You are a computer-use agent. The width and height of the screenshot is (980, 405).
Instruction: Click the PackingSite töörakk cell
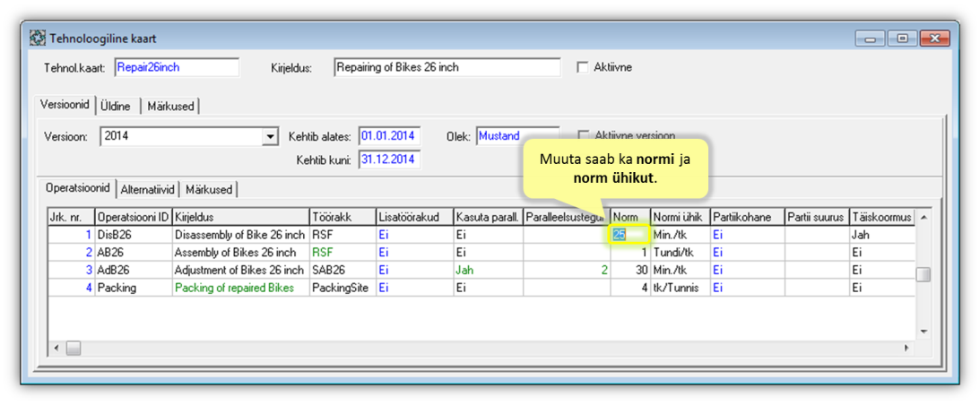tap(342, 289)
